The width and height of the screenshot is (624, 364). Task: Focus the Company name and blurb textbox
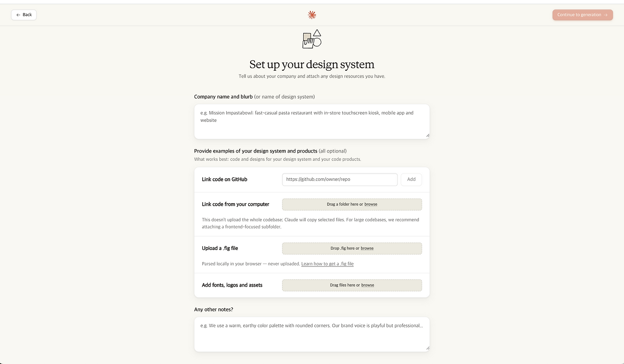pos(312,121)
